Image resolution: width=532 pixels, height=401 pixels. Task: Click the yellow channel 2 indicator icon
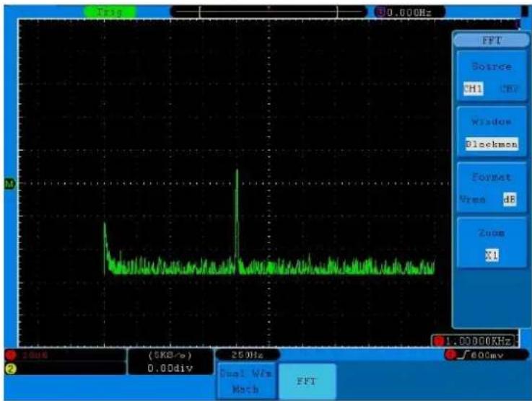(11, 369)
